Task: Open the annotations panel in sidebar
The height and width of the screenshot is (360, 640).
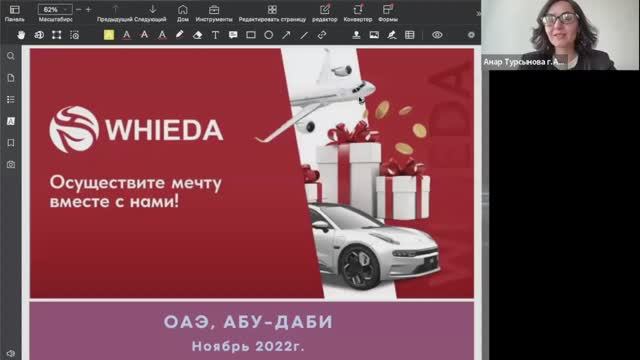Action: [11, 121]
